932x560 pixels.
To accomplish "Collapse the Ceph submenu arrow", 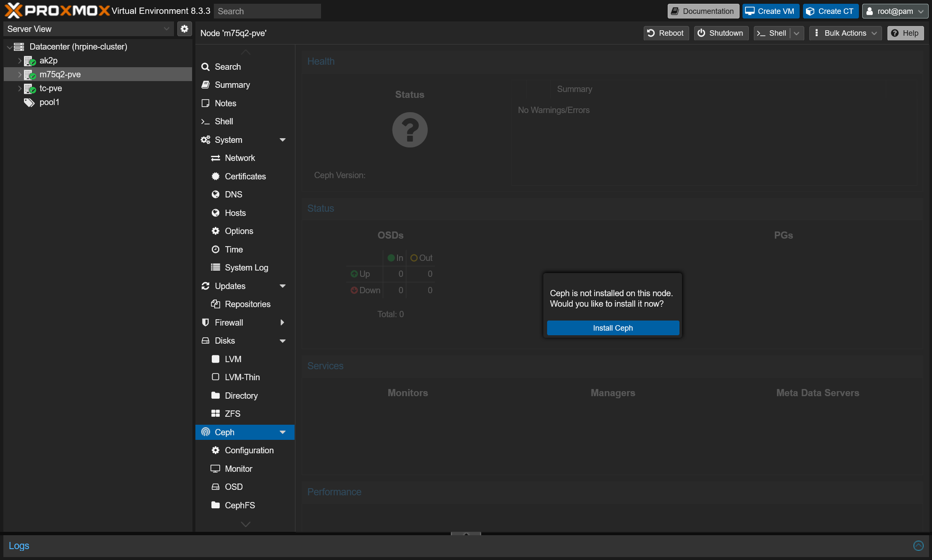I will [283, 432].
